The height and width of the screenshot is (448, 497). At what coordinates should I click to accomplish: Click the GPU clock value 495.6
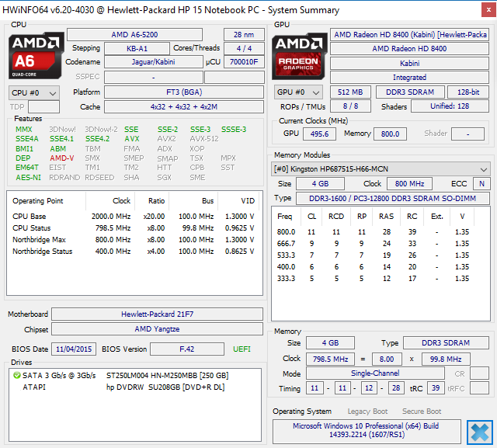[319, 134]
